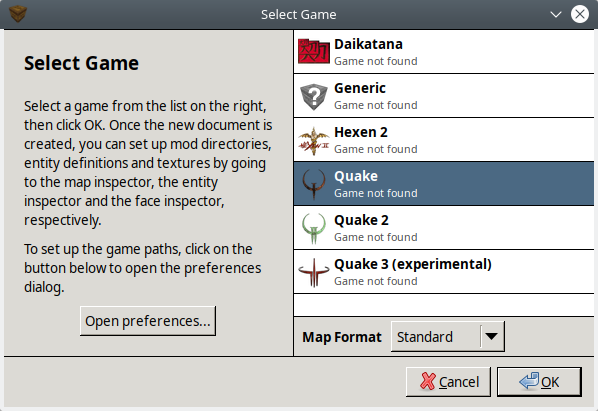Click the Standard map format combo box

tap(448, 336)
